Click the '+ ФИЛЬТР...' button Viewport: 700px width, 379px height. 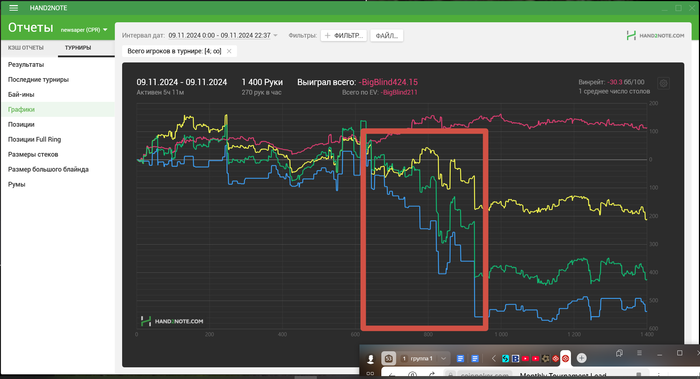tap(343, 36)
